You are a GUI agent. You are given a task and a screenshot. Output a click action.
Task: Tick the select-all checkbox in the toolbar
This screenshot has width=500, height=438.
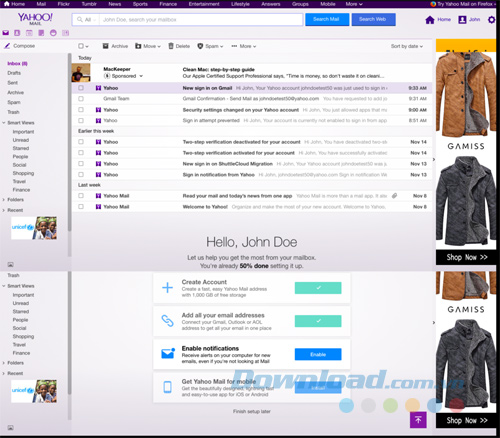pos(81,46)
